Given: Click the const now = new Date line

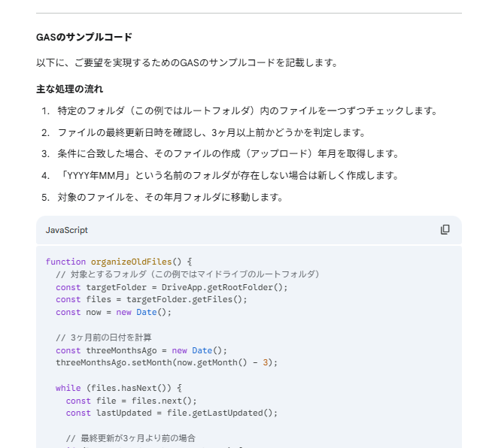Looking at the screenshot, I should tap(114, 312).
